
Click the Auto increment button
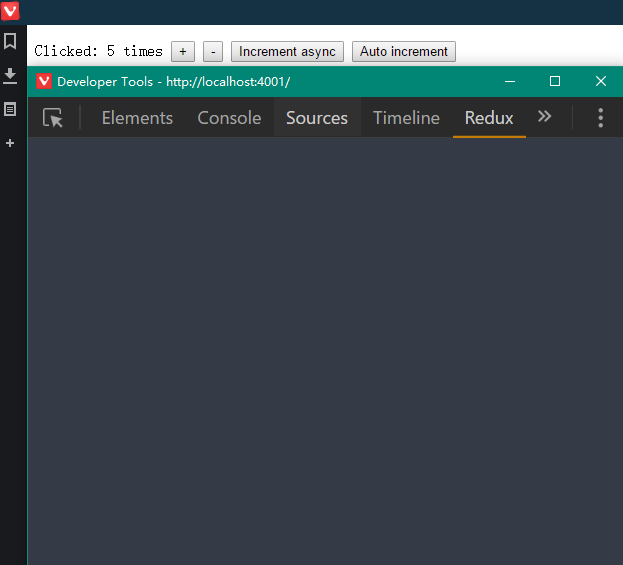[404, 51]
